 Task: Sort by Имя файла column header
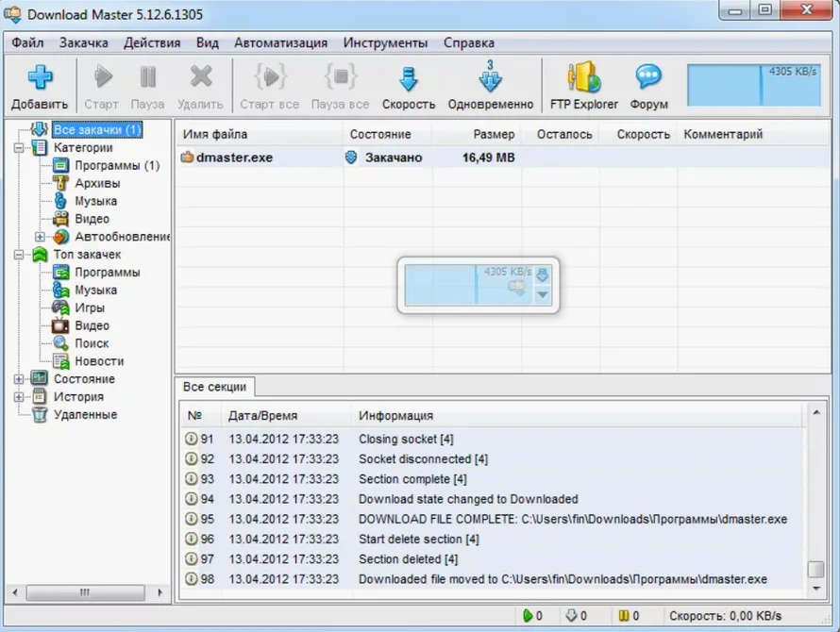coord(260,135)
